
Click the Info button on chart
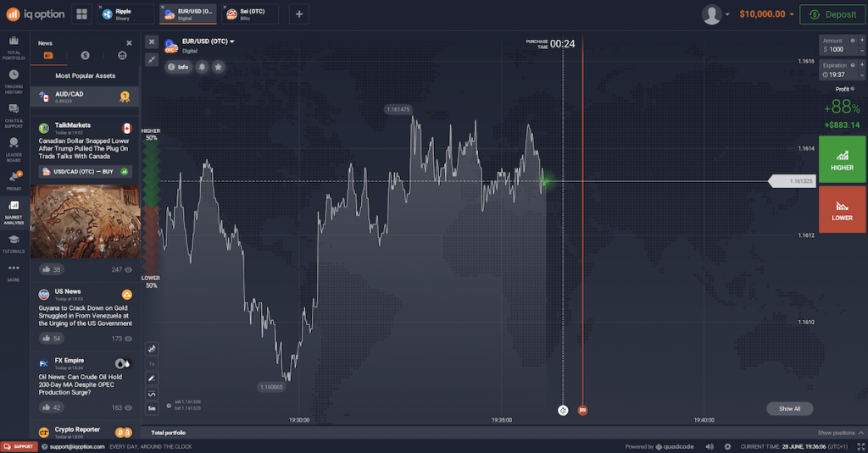(178, 67)
